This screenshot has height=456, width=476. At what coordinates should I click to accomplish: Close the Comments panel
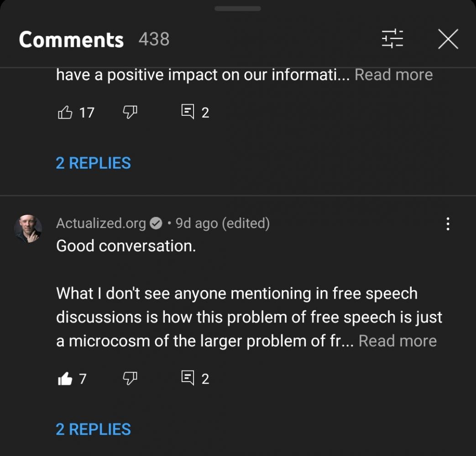coord(448,40)
